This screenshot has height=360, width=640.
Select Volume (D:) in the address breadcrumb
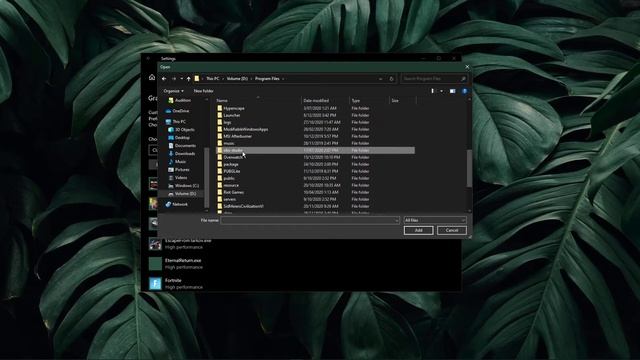point(237,79)
